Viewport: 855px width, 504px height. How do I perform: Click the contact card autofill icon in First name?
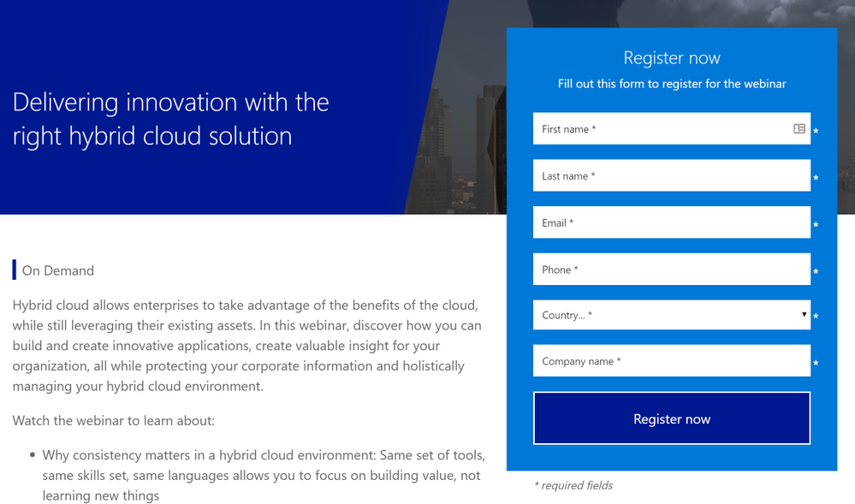click(x=798, y=128)
